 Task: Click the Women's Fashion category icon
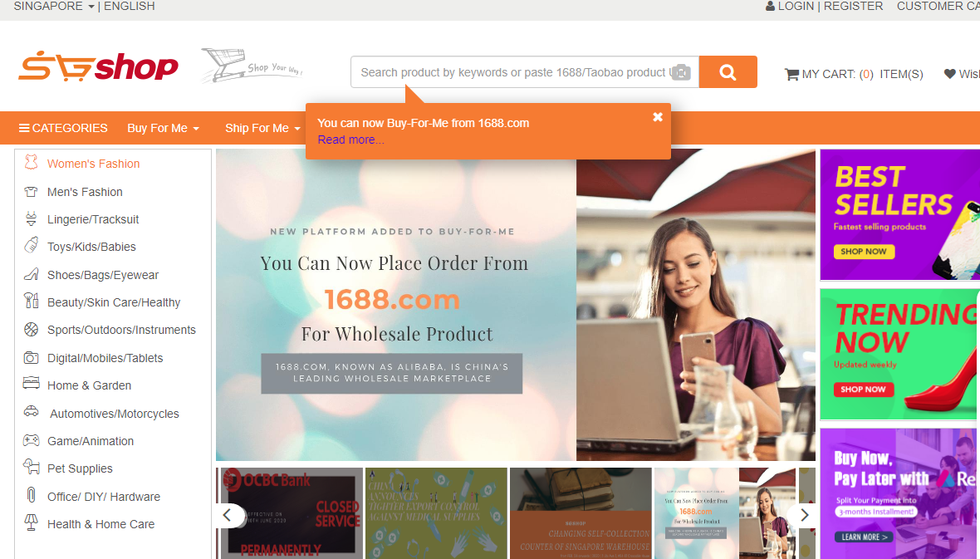(31, 163)
